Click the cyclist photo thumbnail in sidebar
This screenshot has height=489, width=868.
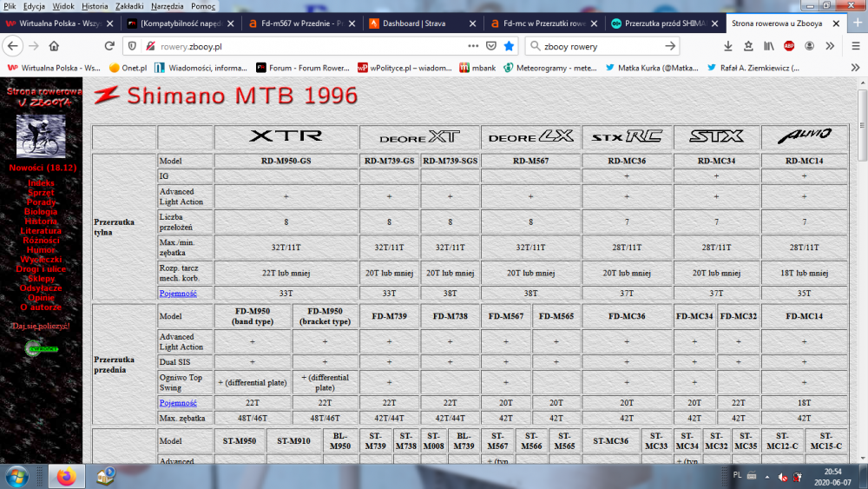click(x=41, y=135)
